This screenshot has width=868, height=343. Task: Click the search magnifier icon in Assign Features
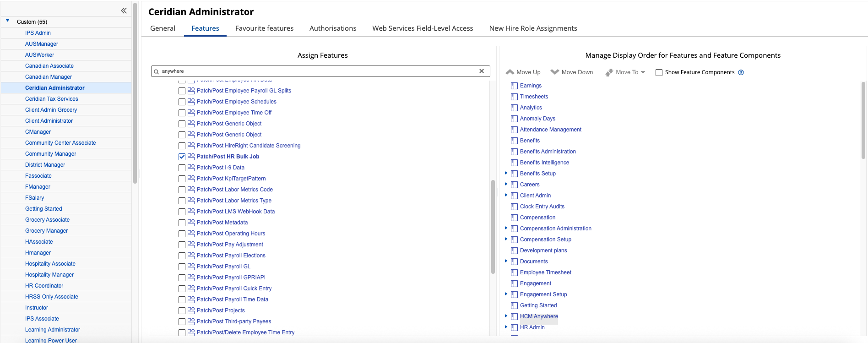pos(157,71)
